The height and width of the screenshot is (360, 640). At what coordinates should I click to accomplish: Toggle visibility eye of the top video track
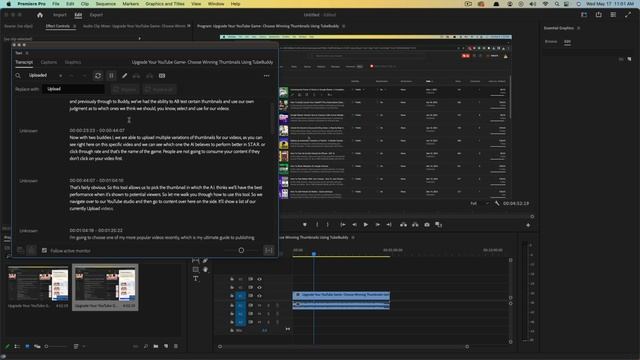coord(259,279)
